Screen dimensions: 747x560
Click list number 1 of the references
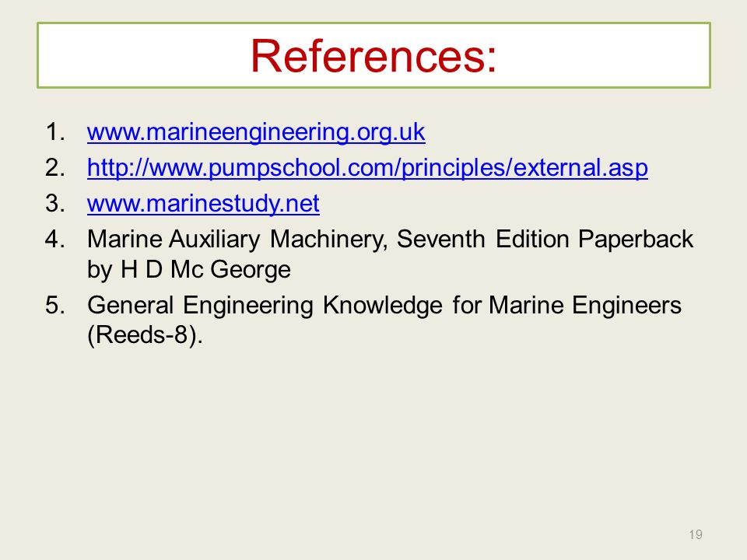(55, 132)
